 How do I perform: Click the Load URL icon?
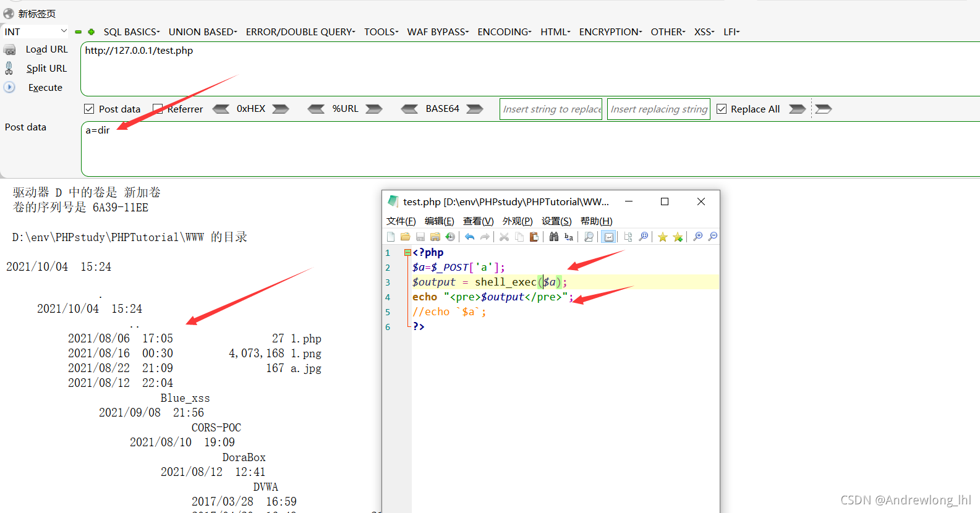click(x=10, y=49)
